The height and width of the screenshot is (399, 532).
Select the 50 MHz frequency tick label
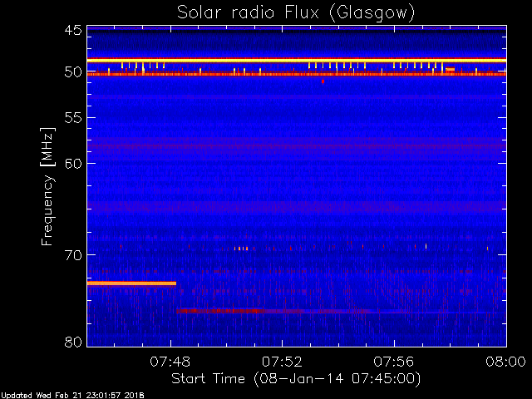73,72
